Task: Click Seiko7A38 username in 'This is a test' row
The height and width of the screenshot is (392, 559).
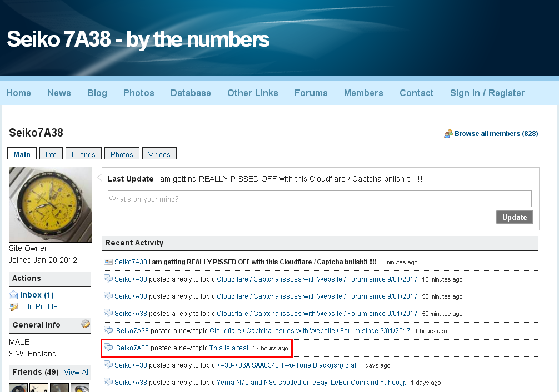Action: point(132,348)
